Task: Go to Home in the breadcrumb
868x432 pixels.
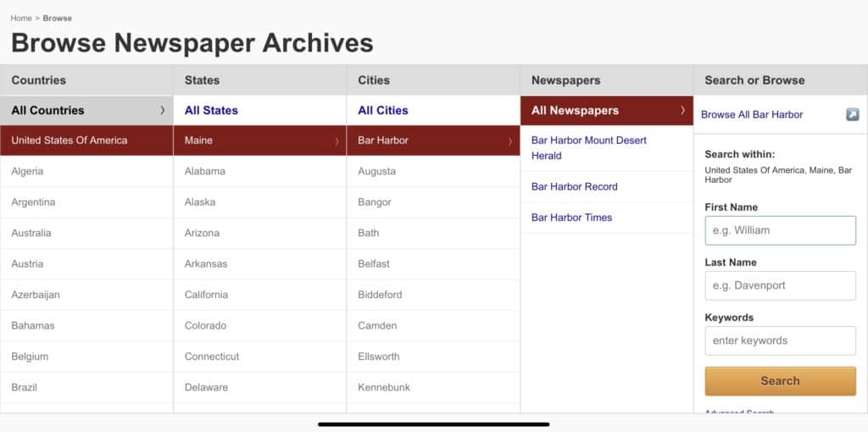Action: (21, 19)
